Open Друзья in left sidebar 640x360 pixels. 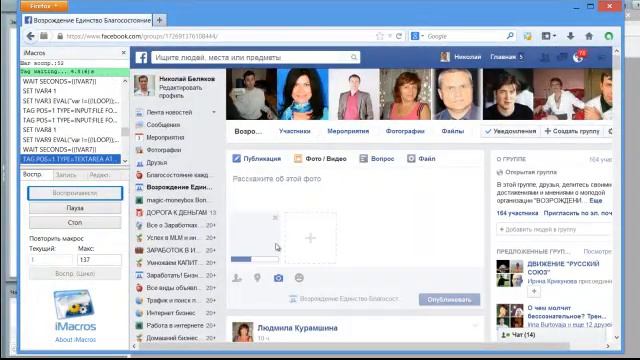pos(157,162)
